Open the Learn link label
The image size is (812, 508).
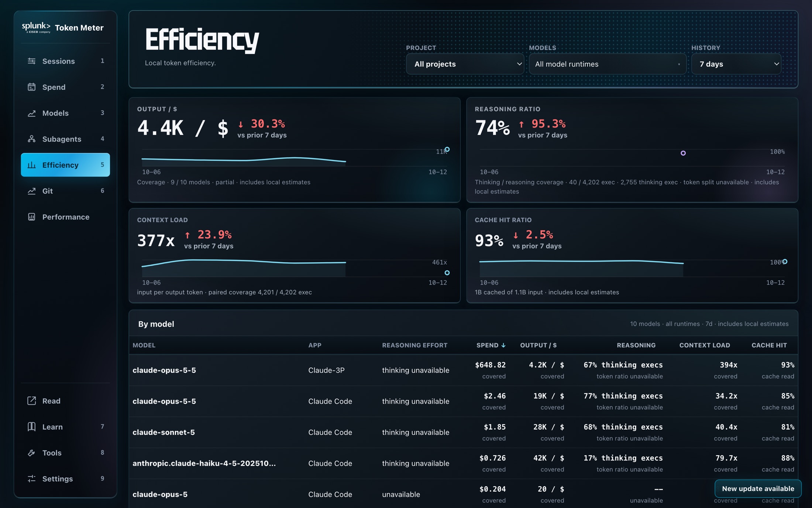click(52, 427)
